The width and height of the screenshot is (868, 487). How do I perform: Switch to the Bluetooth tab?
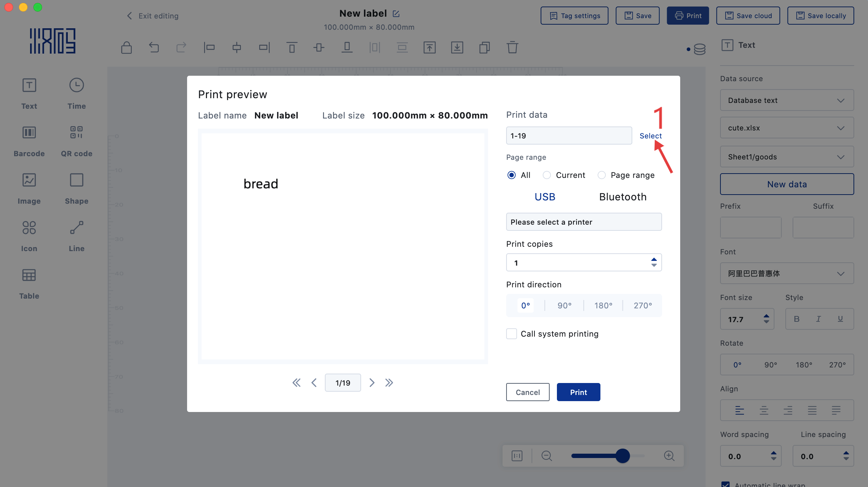point(623,197)
